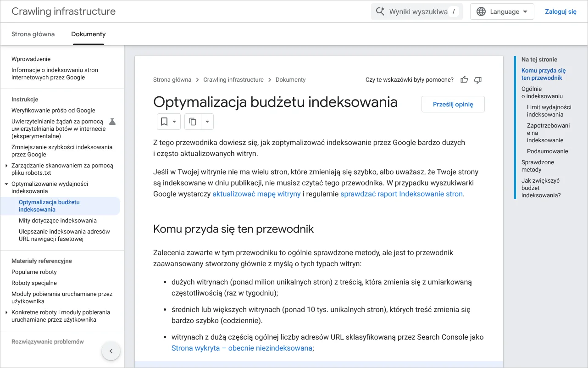Open the copy options dropdown arrow
Image resolution: width=588 pixels, height=368 pixels.
coord(207,122)
